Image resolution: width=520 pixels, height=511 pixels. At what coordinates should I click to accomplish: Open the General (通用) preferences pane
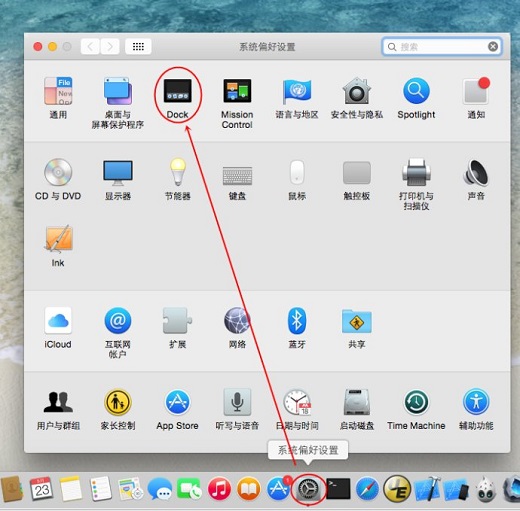point(58,98)
